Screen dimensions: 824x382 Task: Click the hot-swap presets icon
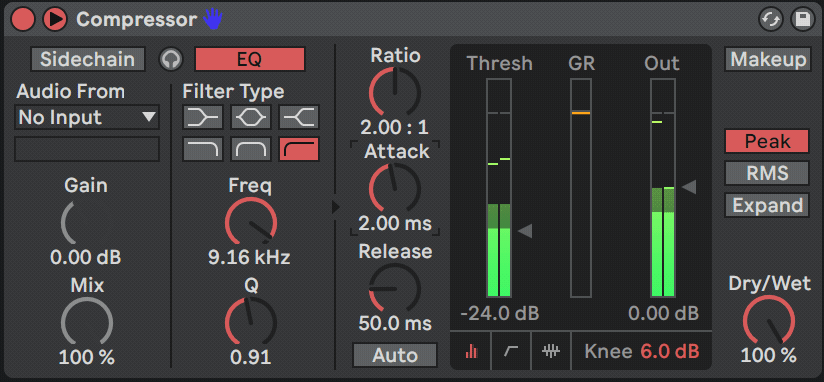pyautogui.click(x=771, y=20)
